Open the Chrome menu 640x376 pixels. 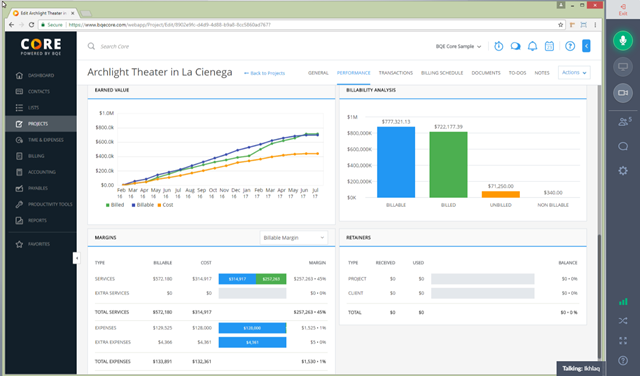click(595, 25)
